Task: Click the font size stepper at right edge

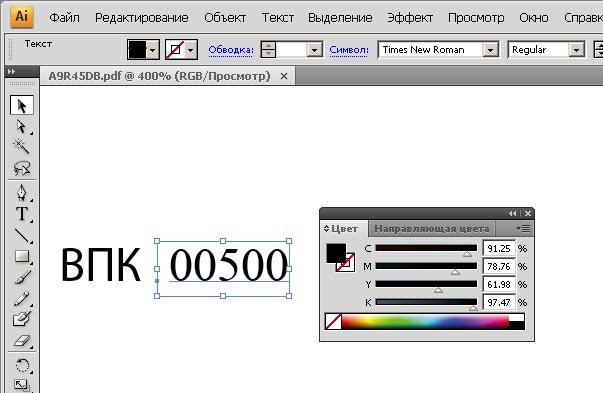Action: 598,50
